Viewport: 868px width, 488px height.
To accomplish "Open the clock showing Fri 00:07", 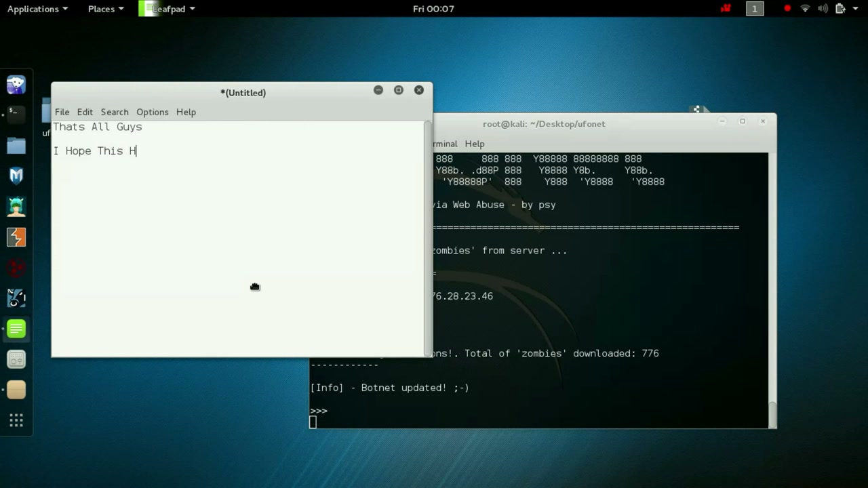I will tap(433, 9).
